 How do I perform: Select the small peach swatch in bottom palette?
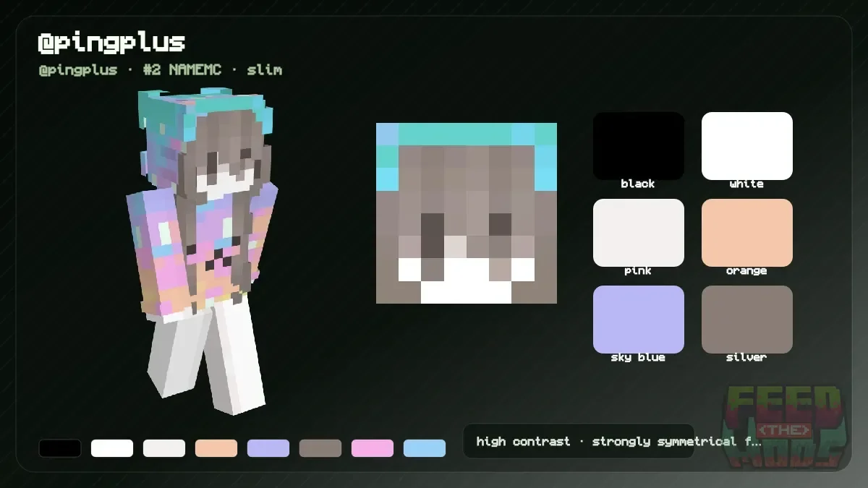click(x=216, y=448)
